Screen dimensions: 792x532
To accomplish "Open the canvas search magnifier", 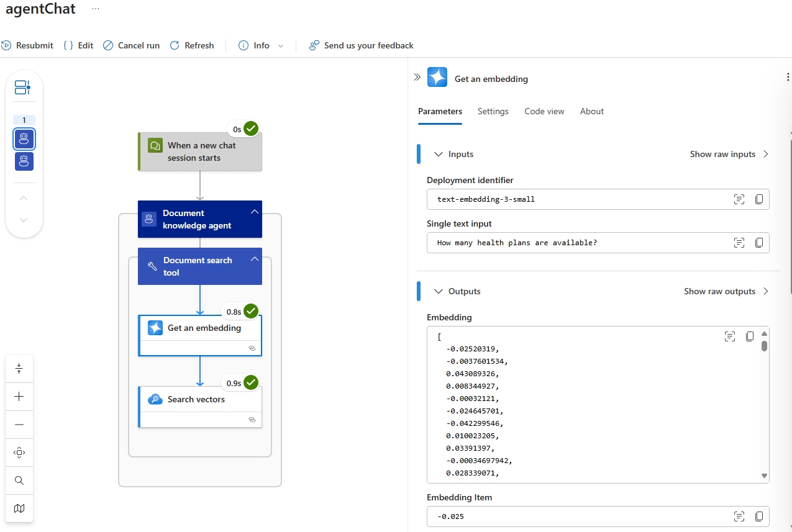I will tap(19, 480).
